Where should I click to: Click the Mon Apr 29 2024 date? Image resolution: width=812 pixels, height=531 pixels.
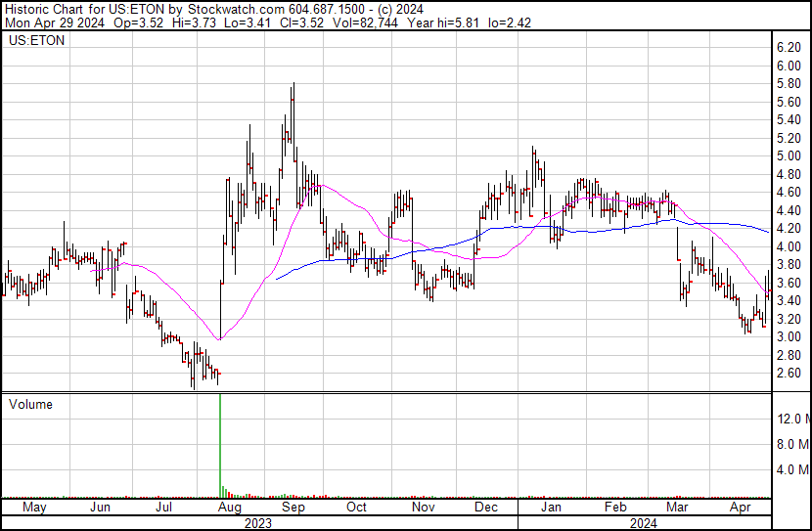[55, 22]
